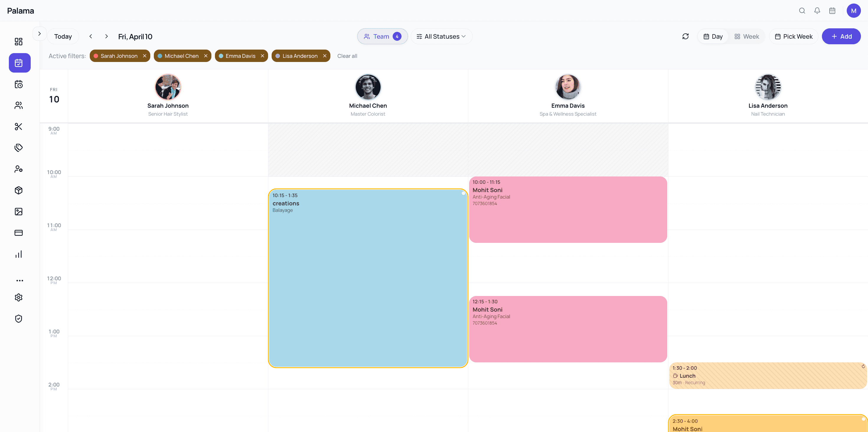Go to previous day arrow

[91, 36]
